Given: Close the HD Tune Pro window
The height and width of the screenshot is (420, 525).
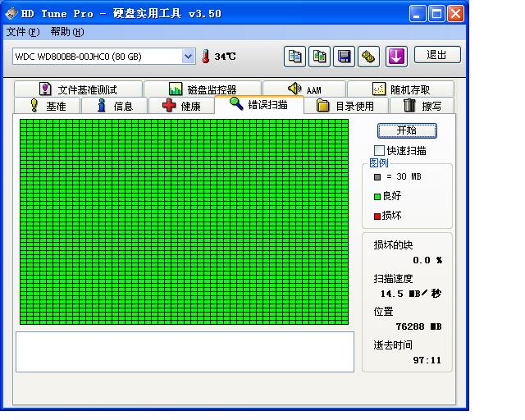Looking at the screenshot, I should pos(456,14).
